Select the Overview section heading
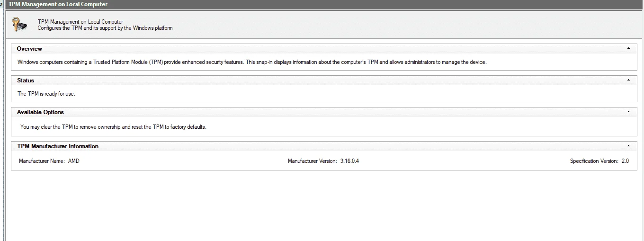 (29, 49)
